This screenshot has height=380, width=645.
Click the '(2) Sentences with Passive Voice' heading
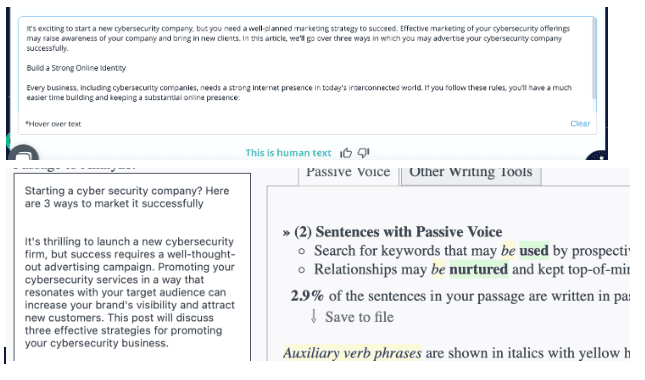point(398,232)
